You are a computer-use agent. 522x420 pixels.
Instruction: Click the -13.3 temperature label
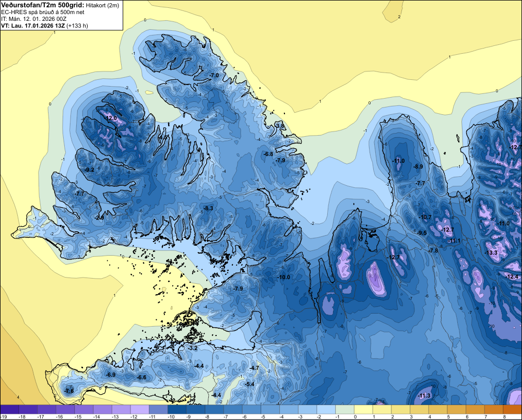point(491,253)
